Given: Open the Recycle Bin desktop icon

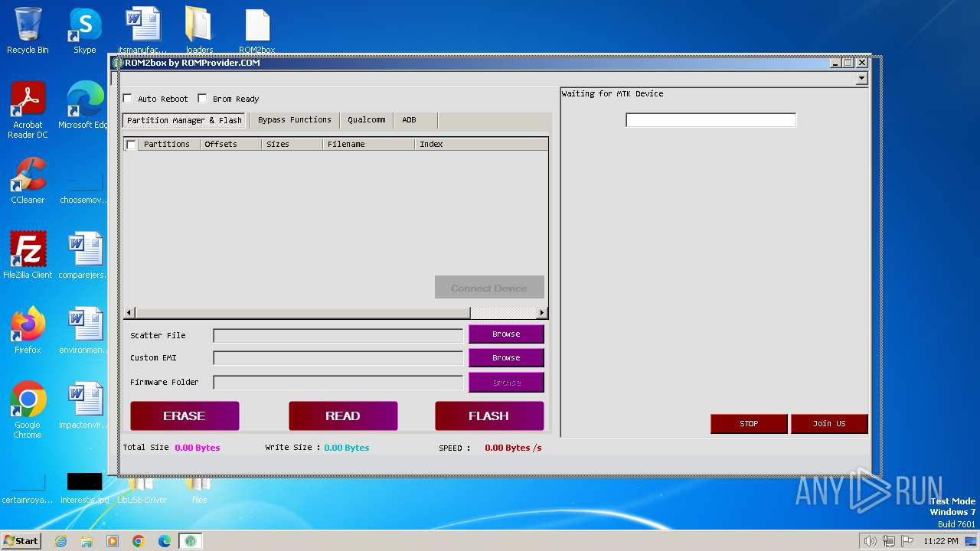Looking at the screenshot, I should [28, 31].
